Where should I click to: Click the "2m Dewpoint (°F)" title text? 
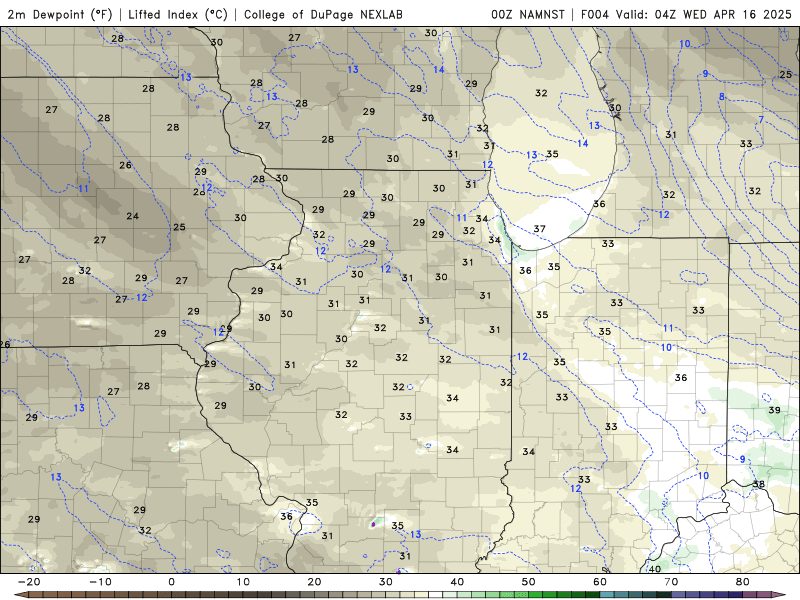(x=60, y=14)
